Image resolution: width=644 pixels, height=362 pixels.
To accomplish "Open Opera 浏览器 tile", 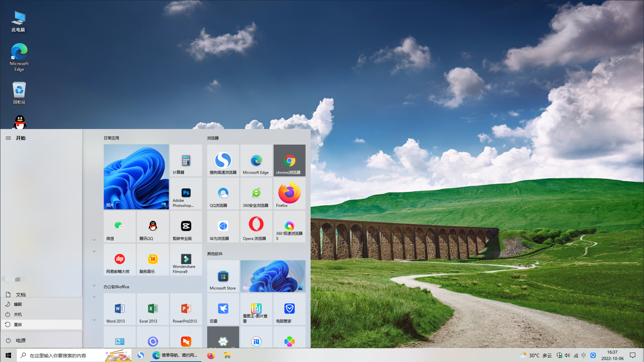I will pyautogui.click(x=256, y=227).
